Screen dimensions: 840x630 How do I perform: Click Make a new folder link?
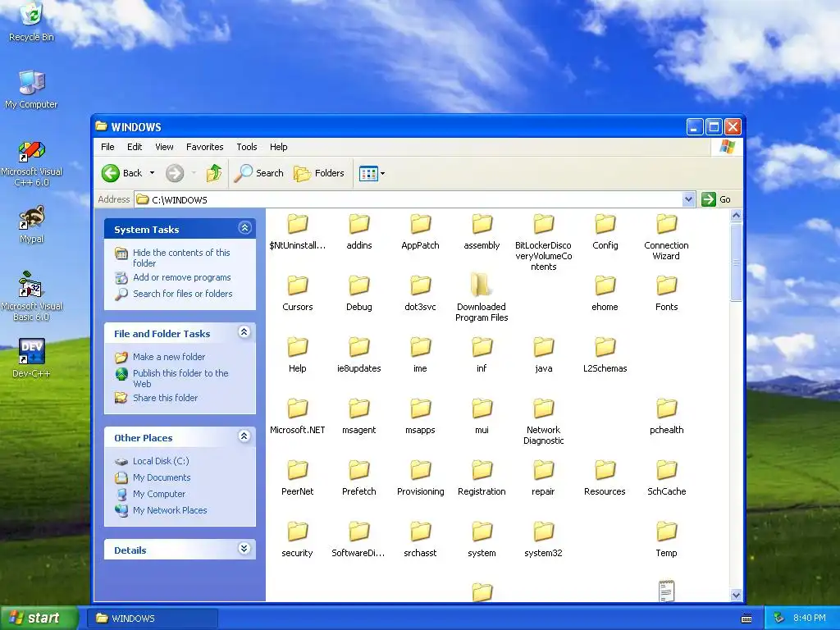click(169, 357)
